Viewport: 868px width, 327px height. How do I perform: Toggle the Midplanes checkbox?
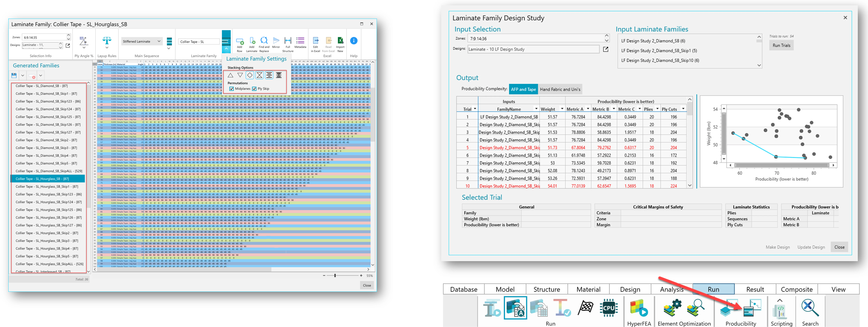point(232,89)
